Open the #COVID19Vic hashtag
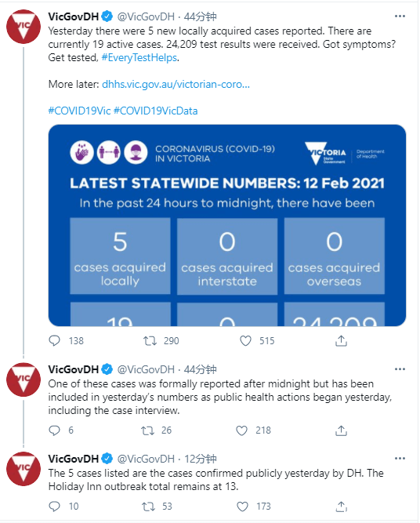Viewport: 420px width, 523px height. pos(79,111)
